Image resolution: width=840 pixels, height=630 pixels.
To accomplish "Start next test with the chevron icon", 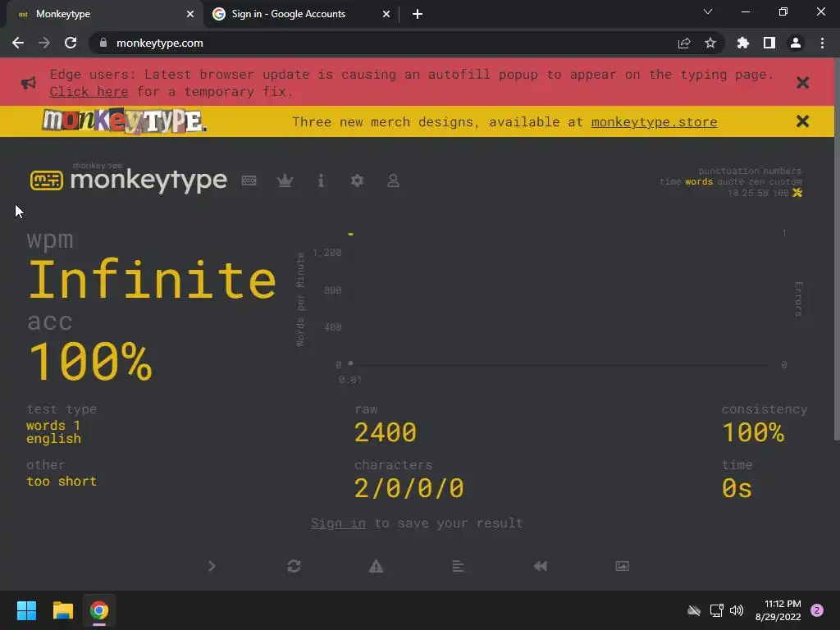I will click(212, 566).
